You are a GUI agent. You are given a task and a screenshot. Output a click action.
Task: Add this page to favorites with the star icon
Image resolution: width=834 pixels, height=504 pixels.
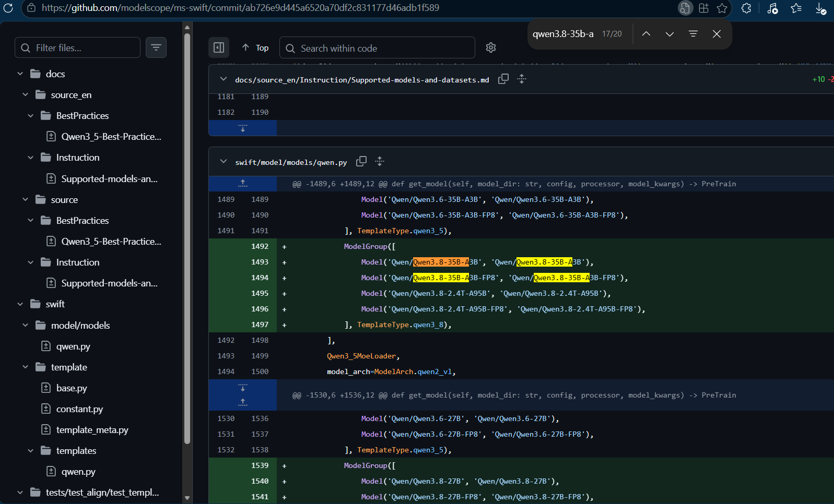[722, 8]
